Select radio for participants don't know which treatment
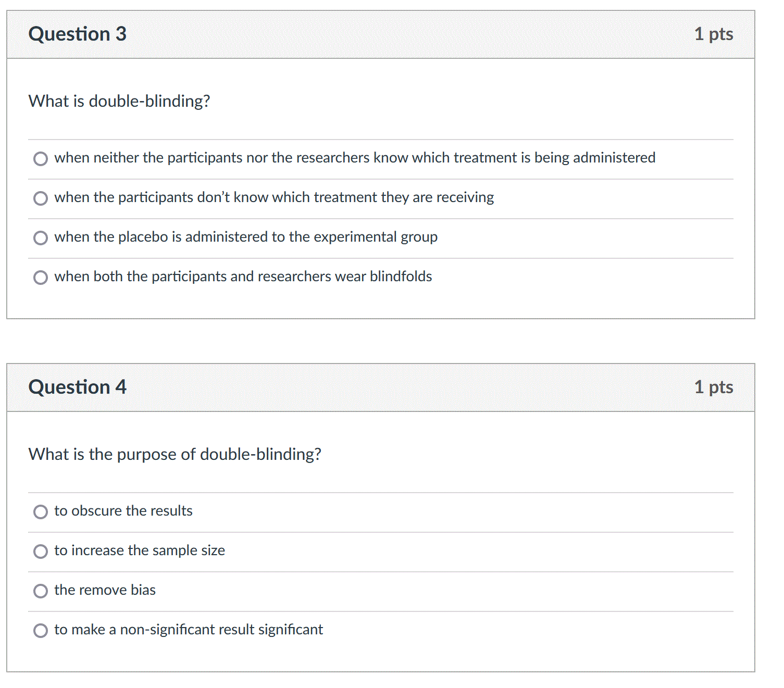This screenshot has width=784, height=688. tap(41, 198)
